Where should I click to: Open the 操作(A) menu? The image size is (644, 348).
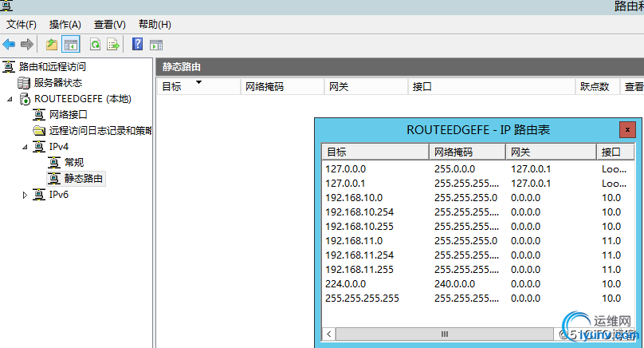(x=65, y=25)
